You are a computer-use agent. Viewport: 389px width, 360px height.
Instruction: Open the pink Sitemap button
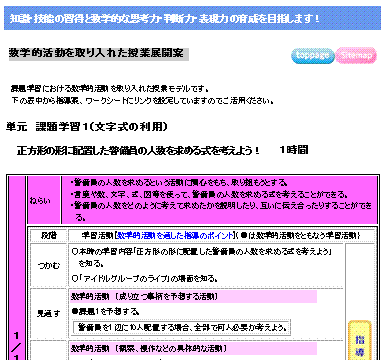356,55
